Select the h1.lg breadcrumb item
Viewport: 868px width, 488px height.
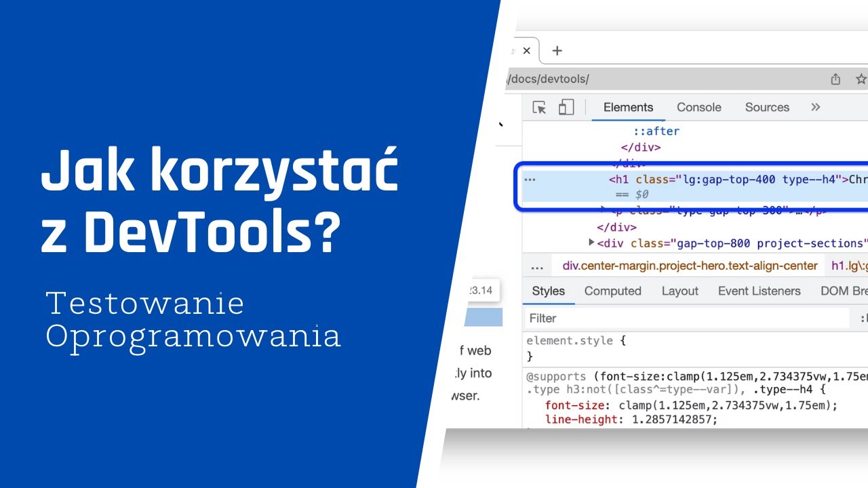(x=850, y=266)
